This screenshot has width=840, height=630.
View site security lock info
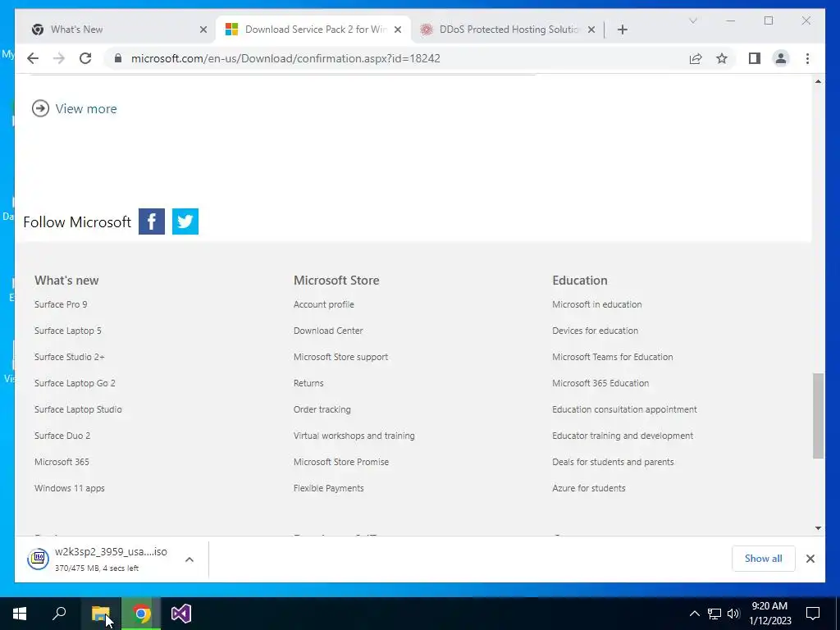coord(118,58)
